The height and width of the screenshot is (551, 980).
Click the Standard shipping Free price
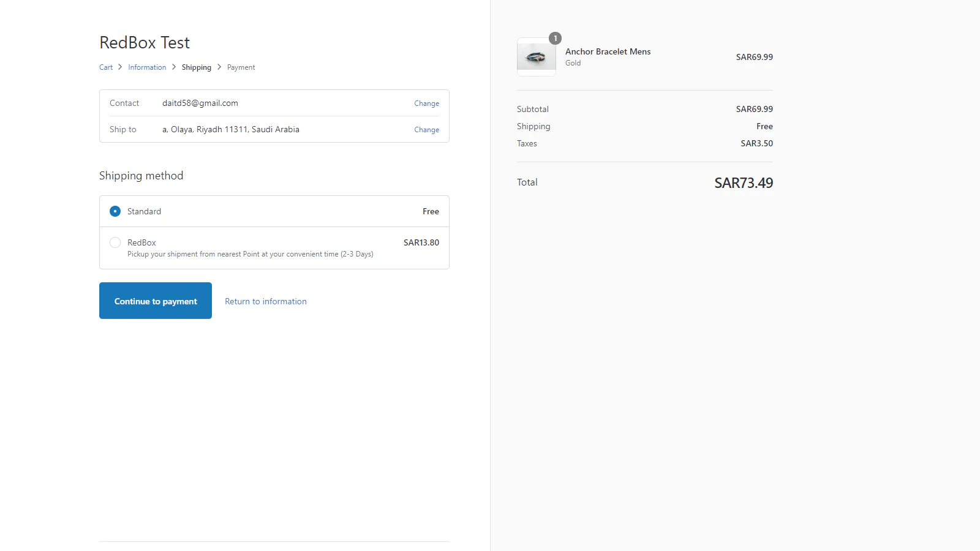pyautogui.click(x=431, y=211)
